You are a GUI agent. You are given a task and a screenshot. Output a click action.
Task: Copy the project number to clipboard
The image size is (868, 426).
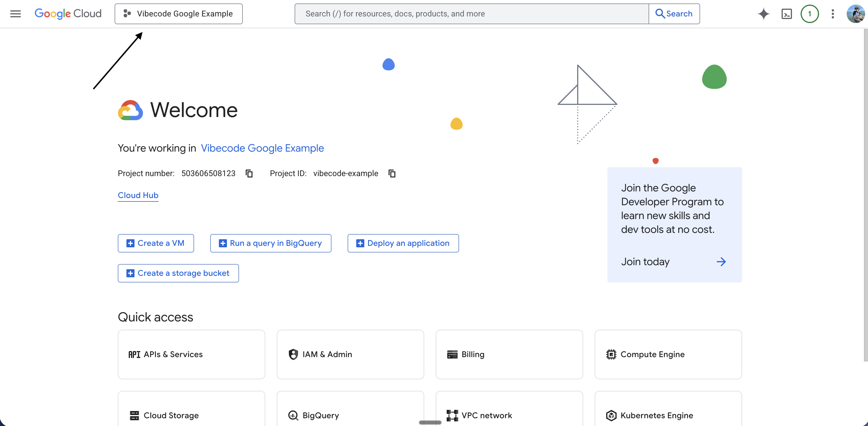pos(249,173)
